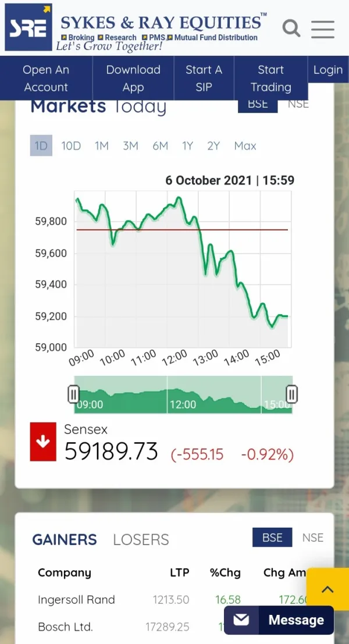This screenshot has height=644, width=349.
Task: Switch Markets Today to NSE
Action: 298,105
